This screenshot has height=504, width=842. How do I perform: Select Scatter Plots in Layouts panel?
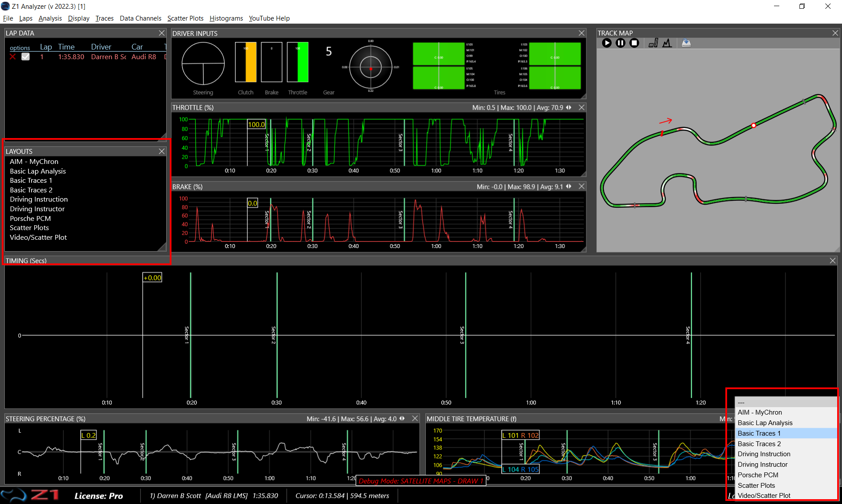29,228
